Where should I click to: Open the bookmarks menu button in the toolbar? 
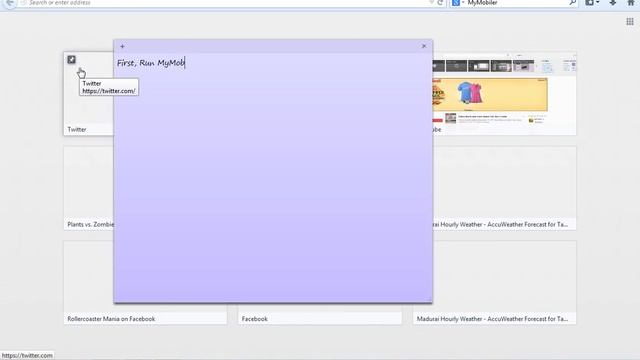coord(592,3)
